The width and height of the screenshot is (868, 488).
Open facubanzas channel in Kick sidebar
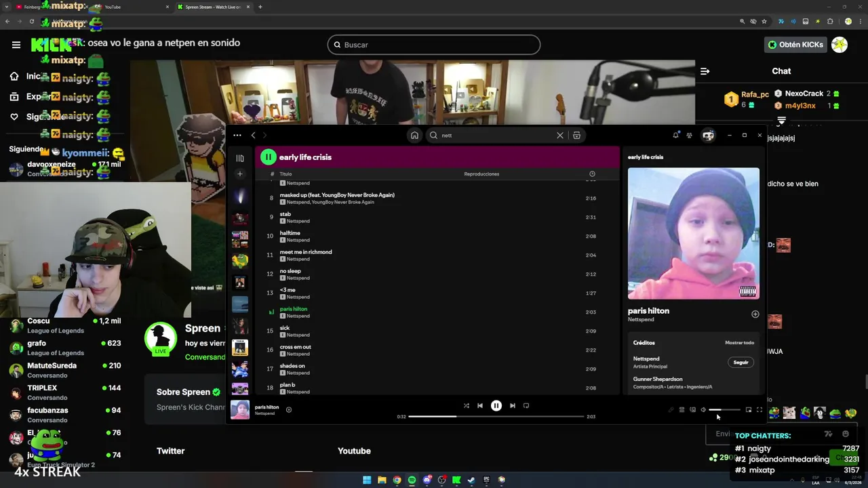pos(65,415)
